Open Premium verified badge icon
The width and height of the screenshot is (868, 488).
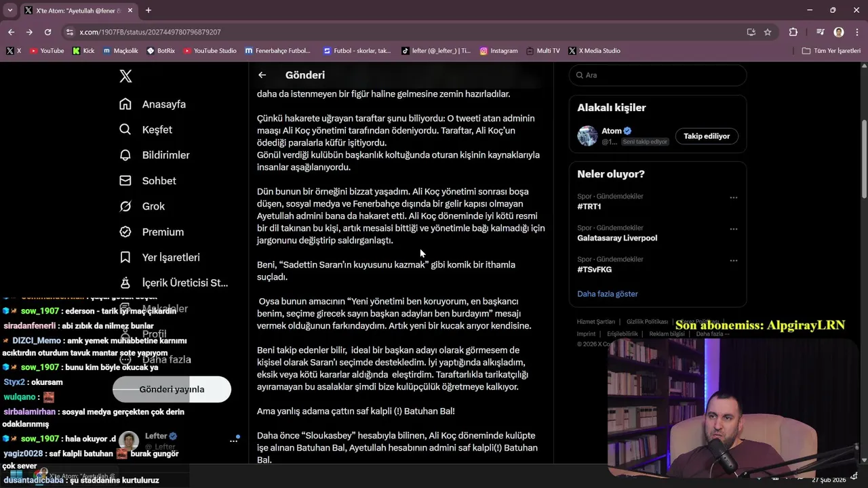125,232
